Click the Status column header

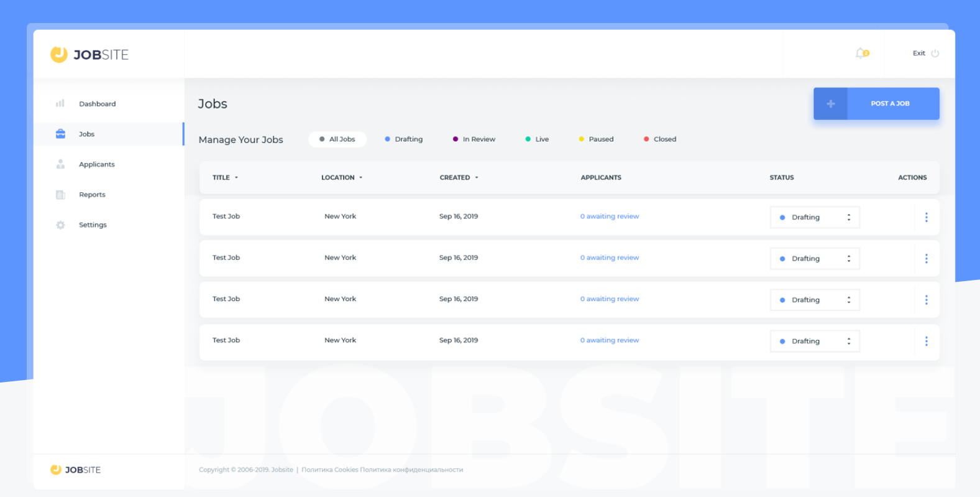(x=782, y=178)
